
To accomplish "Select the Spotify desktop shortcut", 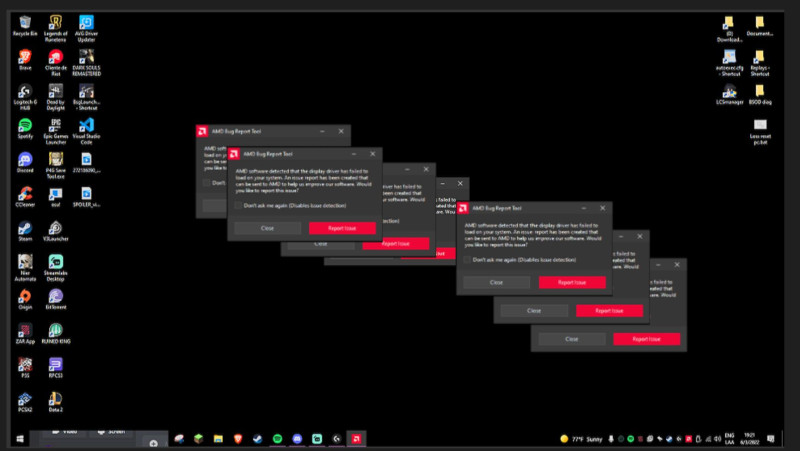I will pos(25,128).
